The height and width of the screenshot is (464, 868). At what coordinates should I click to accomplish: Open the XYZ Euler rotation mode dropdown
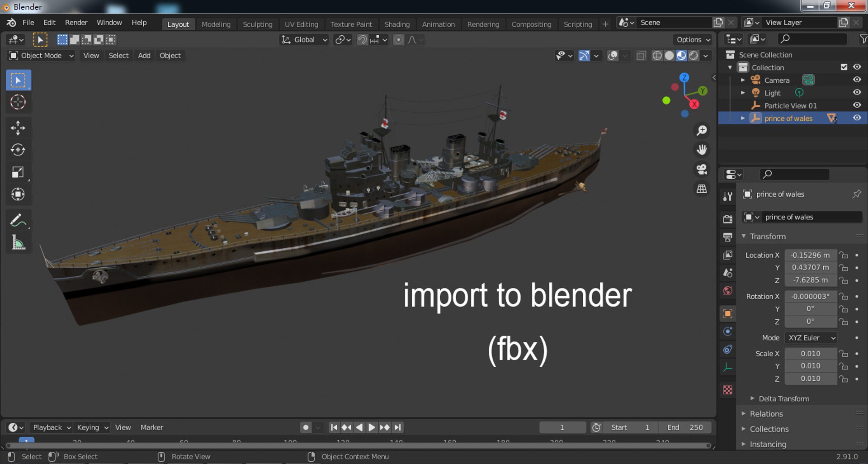point(811,338)
